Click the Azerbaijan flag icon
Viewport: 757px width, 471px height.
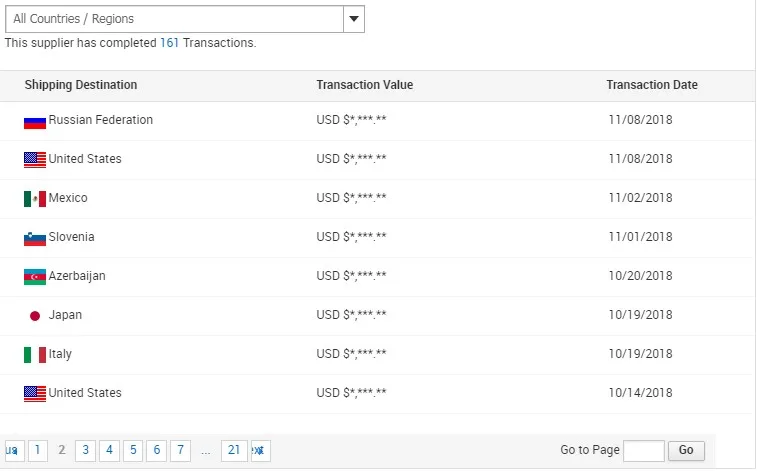pyautogui.click(x=35, y=277)
